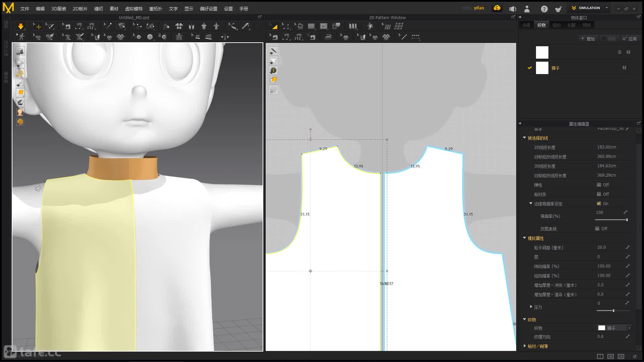Toggle the 弹性 (elastic) Off checkbox
This screenshot has height=362, width=644.
point(599,185)
